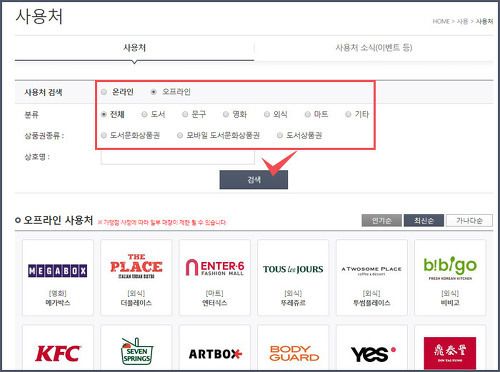Choose the 외식 category radio
This screenshot has width=500, height=372.
click(x=266, y=114)
